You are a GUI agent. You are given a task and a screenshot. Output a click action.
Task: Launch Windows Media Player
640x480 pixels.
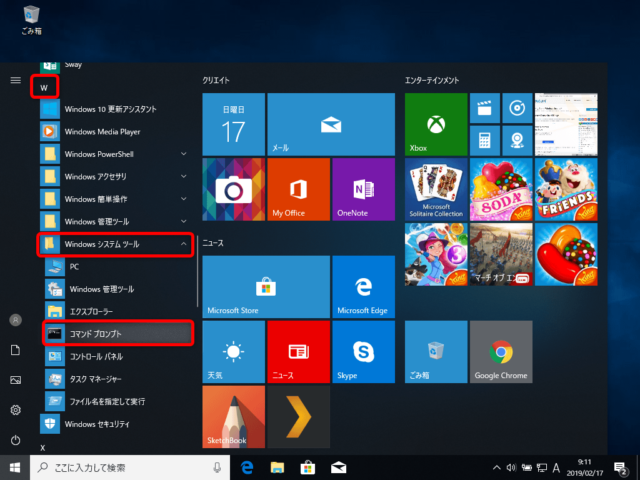pyautogui.click(x=116, y=131)
